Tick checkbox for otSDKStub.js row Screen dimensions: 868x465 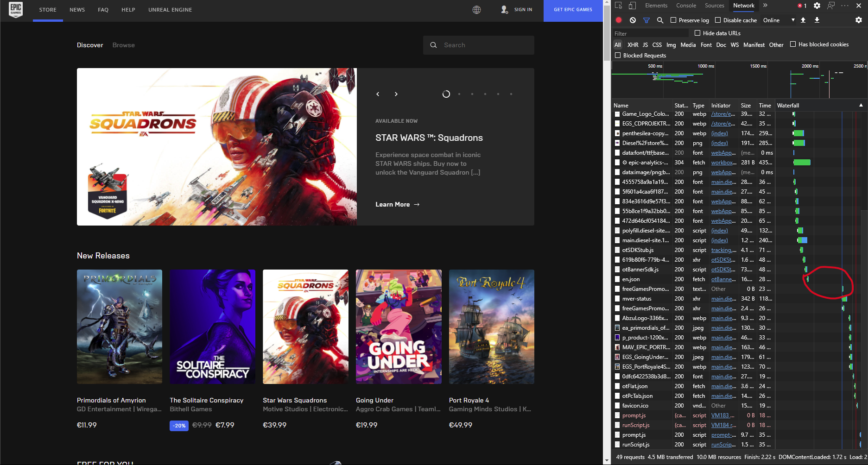(617, 250)
